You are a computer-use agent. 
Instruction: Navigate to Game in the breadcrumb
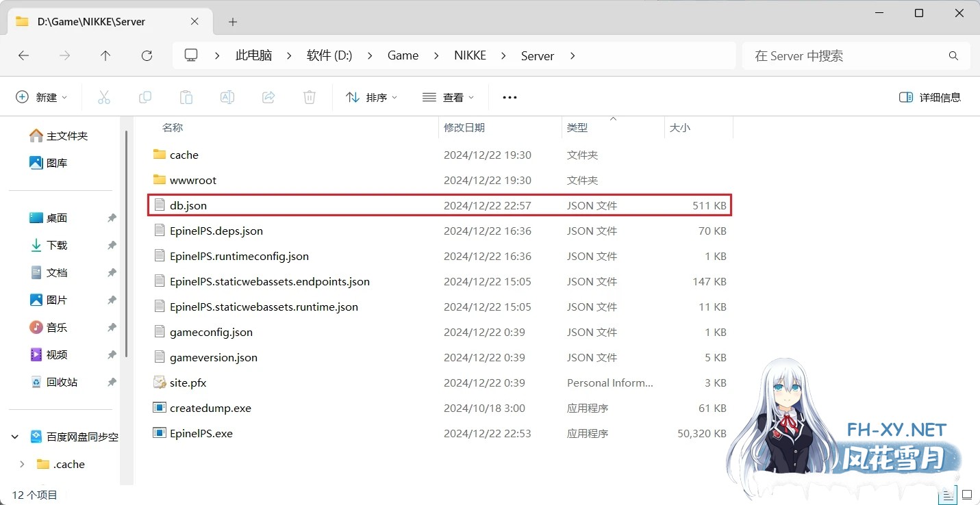pyautogui.click(x=403, y=56)
